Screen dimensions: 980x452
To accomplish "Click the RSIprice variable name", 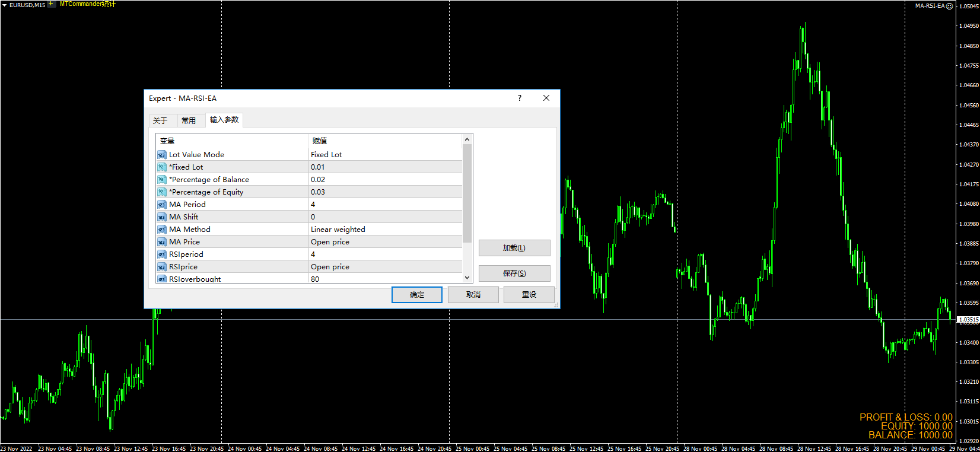I will 183,267.
